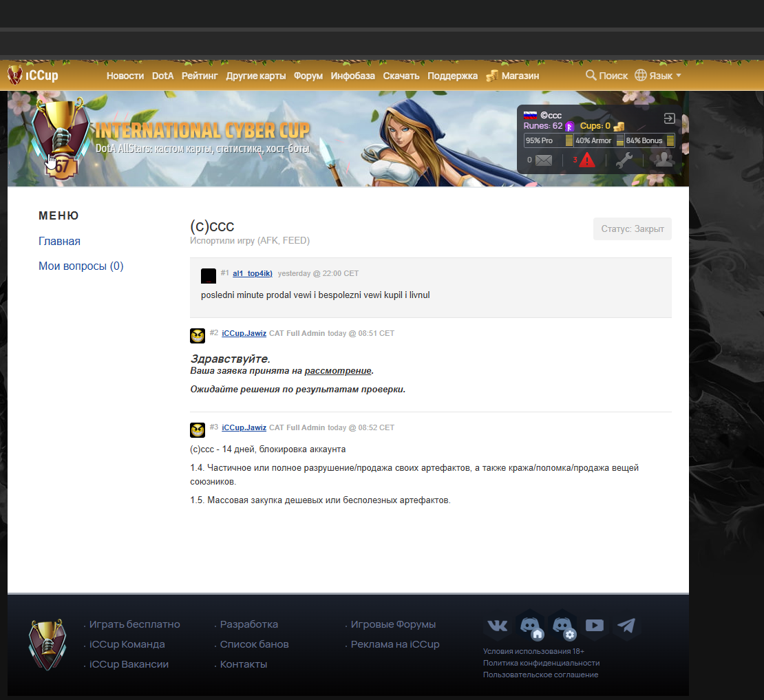
Task: Go to Главная in the menu
Action: click(x=59, y=241)
